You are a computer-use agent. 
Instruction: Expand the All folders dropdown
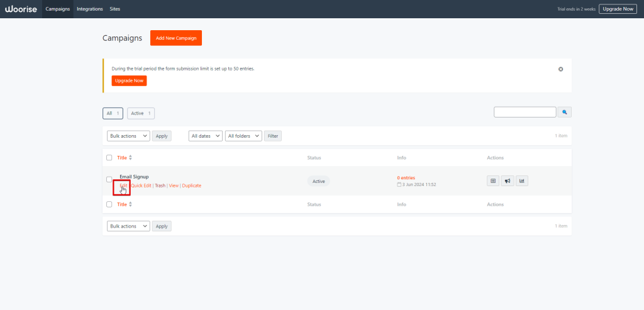pos(243,136)
